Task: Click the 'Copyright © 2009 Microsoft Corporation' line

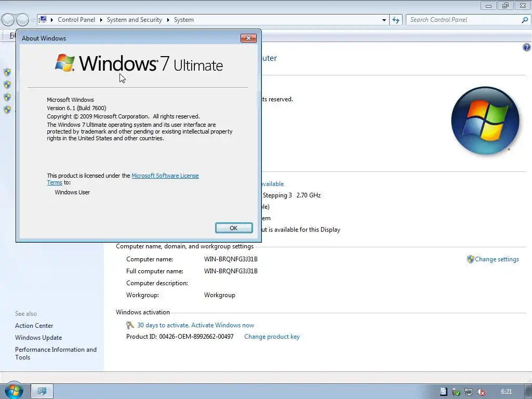Action: tap(123, 116)
